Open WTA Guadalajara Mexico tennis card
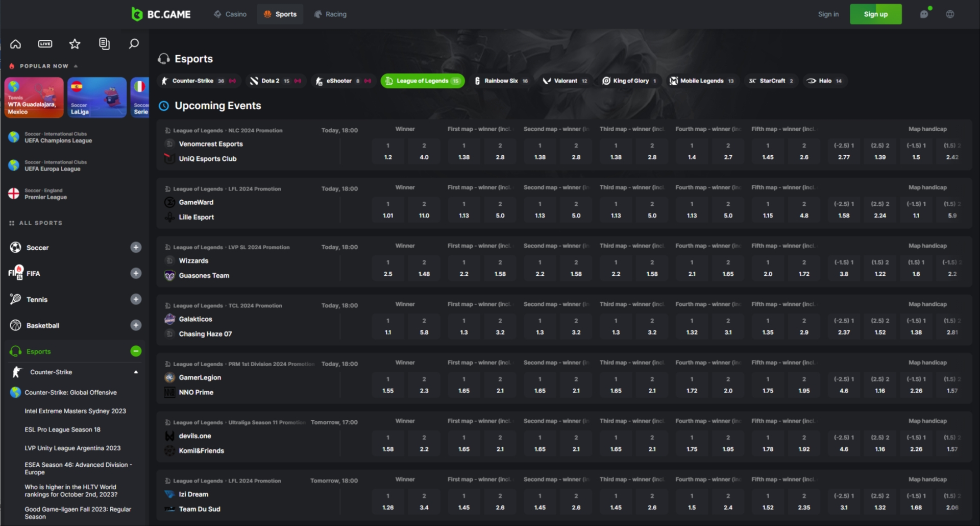The width and height of the screenshot is (980, 526). click(34, 98)
